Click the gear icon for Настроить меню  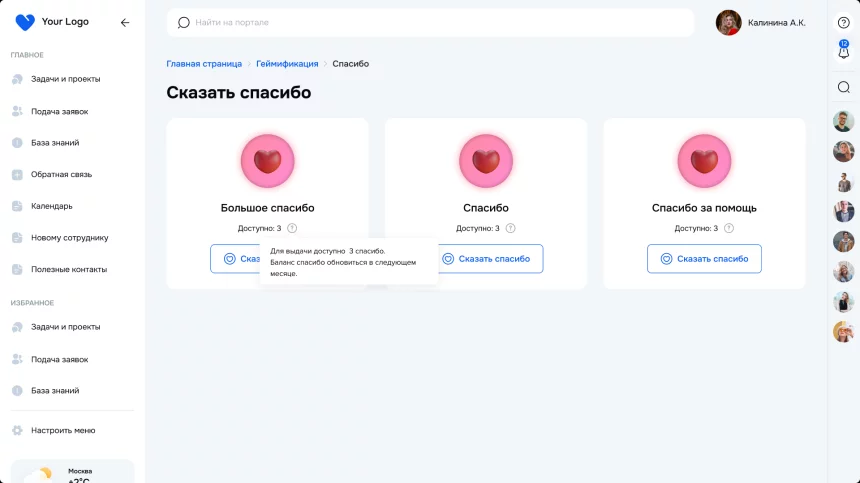[17, 430]
